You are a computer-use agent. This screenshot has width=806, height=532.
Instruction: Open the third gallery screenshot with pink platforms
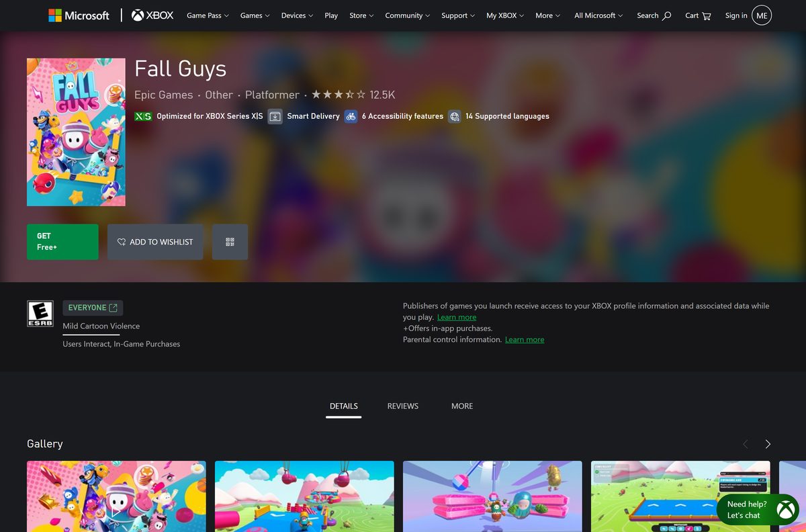point(492,496)
